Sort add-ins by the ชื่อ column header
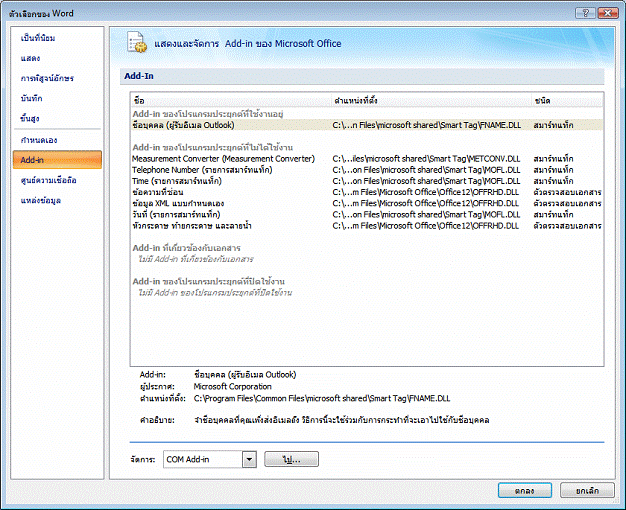The image size is (626, 510). [230, 101]
